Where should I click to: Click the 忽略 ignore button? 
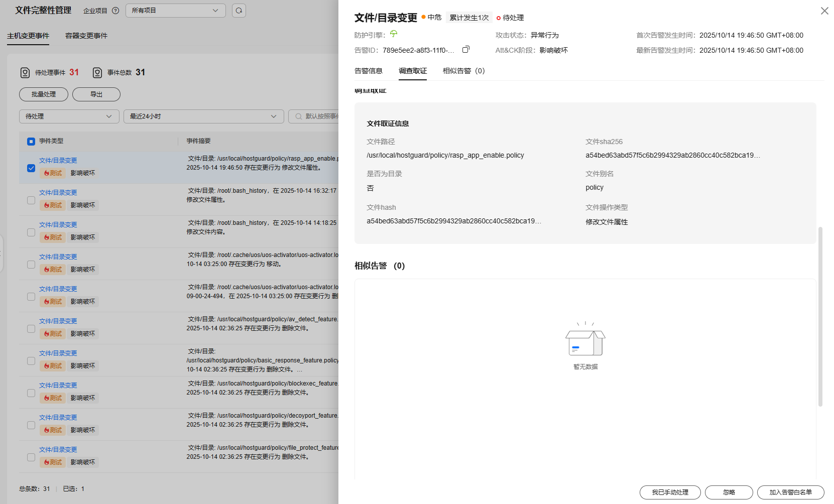pyautogui.click(x=729, y=492)
